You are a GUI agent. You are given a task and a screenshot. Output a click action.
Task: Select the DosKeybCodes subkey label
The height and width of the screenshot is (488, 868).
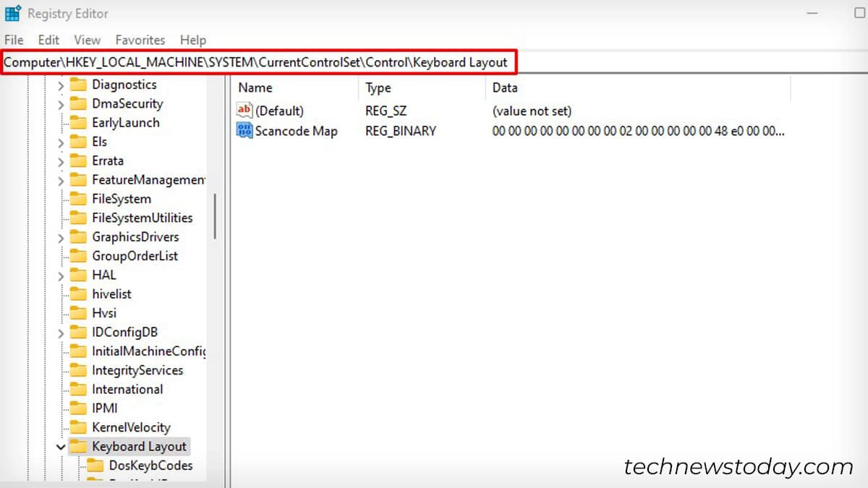pyautogui.click(x=150, y=466)
